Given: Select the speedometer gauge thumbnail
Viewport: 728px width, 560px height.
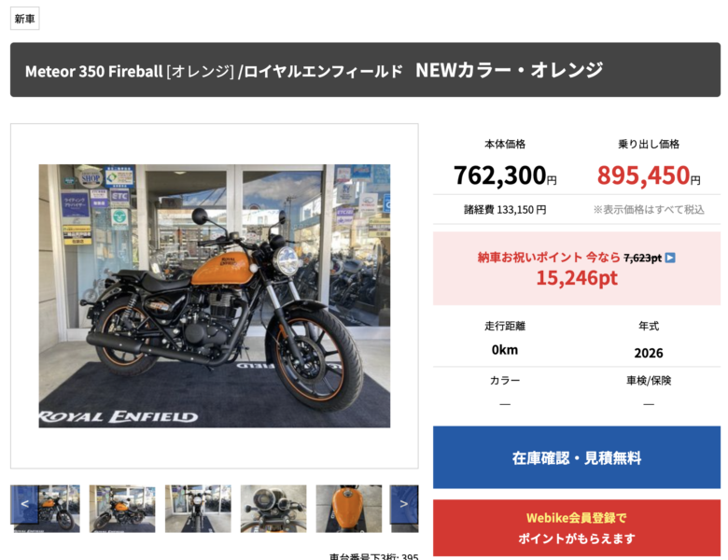Looking at the screenshot, I should click(273, 509).
